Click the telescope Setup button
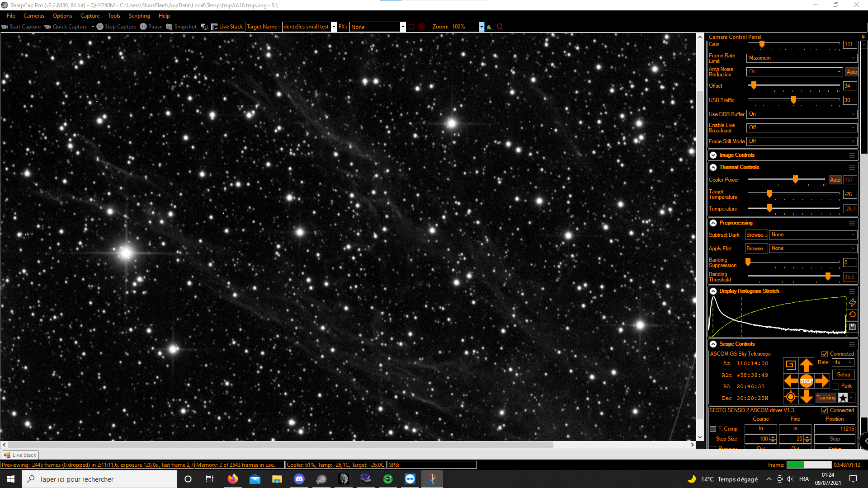This screenshot has width=868, height=488. (843, 375)
